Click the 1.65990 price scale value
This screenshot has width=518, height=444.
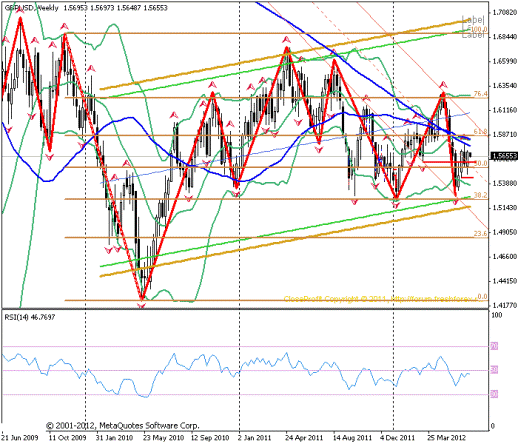click(x=505, y=61)
